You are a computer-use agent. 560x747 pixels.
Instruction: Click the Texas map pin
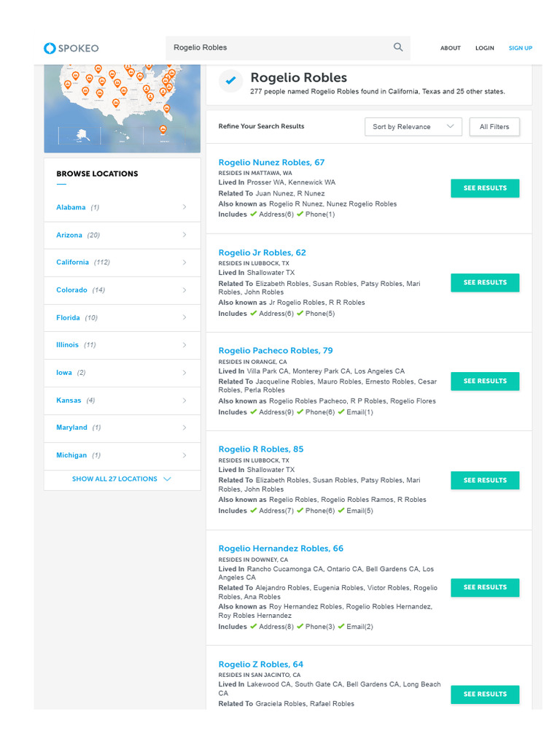[116, 103]
